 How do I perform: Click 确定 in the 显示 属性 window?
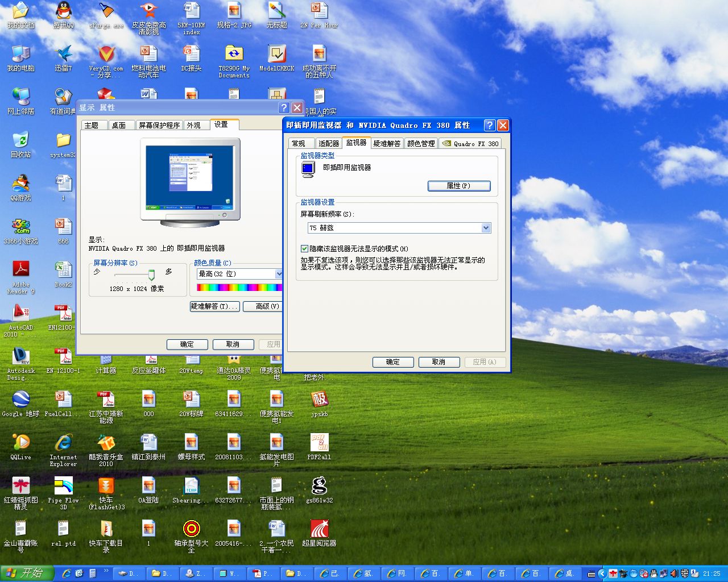click(x=187, y=344)
